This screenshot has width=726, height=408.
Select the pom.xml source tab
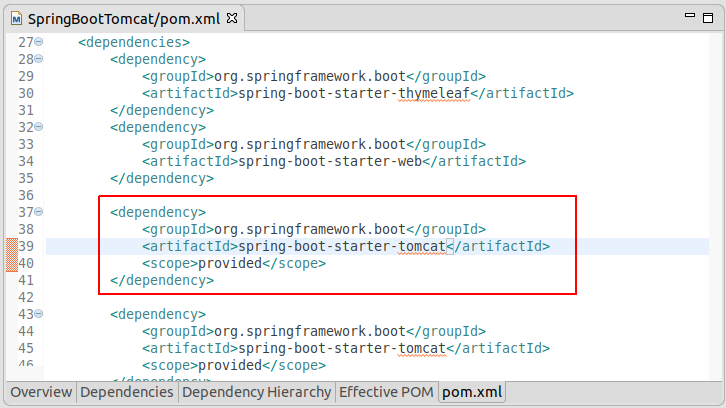point(472,392)
